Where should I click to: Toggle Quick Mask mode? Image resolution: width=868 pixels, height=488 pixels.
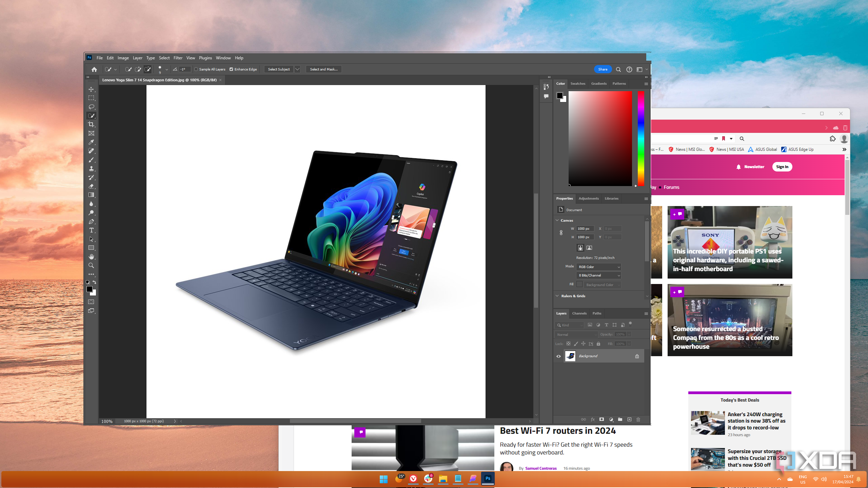point(91,302)
